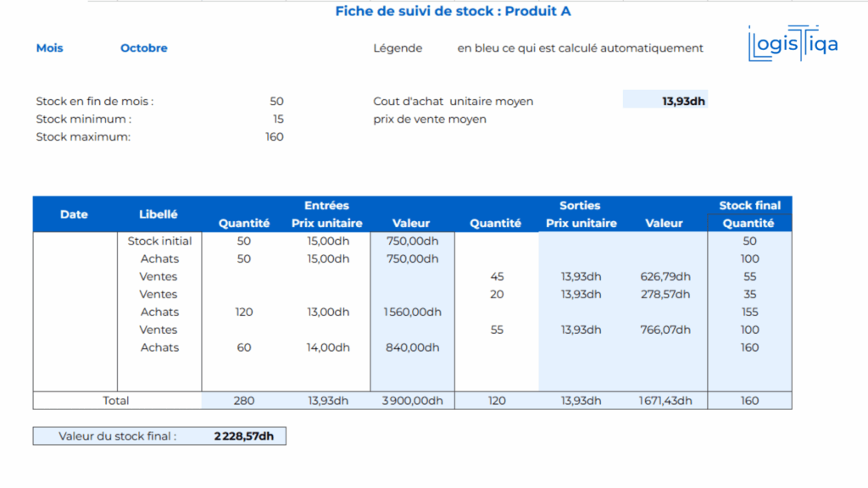The width and height of the screenshot is (868, 488).
Task: Click the 14,00dh unit price cell
Action: [328, 347]
